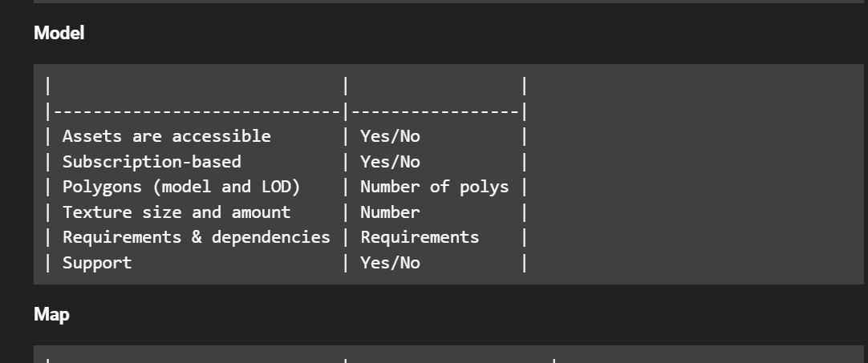
Task: Click Yes/No in the Assets are accessible row
Action: pyautogui.click(x=390, y=136)
